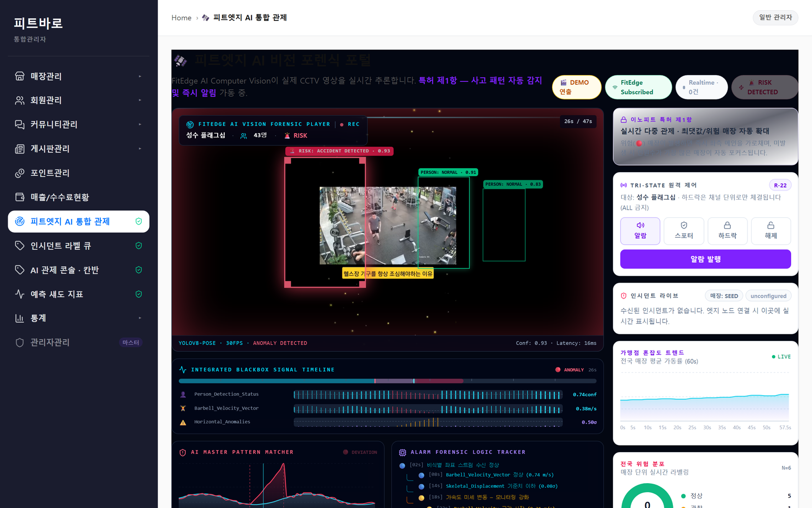
Task: Click the 피트바로 logo title
Action: coord(38,23)
